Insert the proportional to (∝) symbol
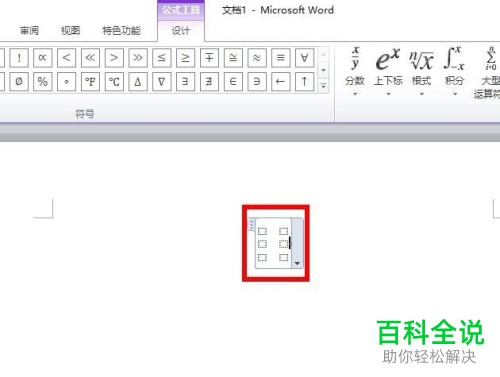The image size is (500, 377). tap(43, 58)
